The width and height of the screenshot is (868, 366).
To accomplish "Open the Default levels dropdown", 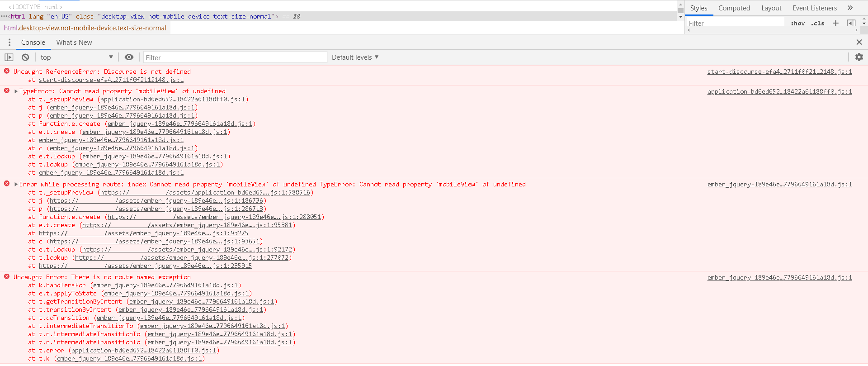I will [x=355, y=57].
